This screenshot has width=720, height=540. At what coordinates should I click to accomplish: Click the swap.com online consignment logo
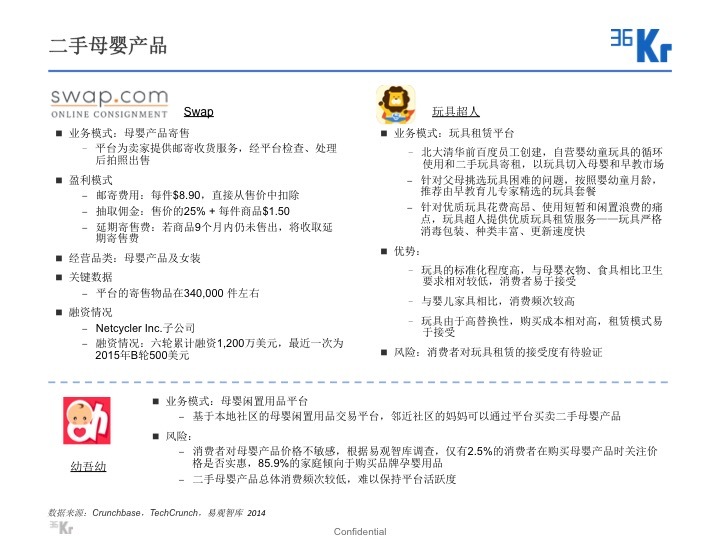click(109, 102)
